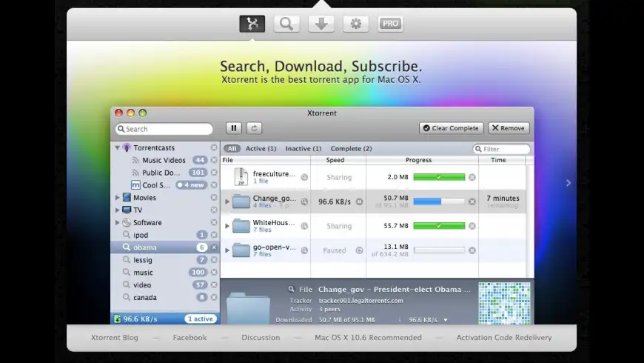Switch to the Inactive (1) tab
The height and width of the screenshot is (363, 644).
point(303,148)
